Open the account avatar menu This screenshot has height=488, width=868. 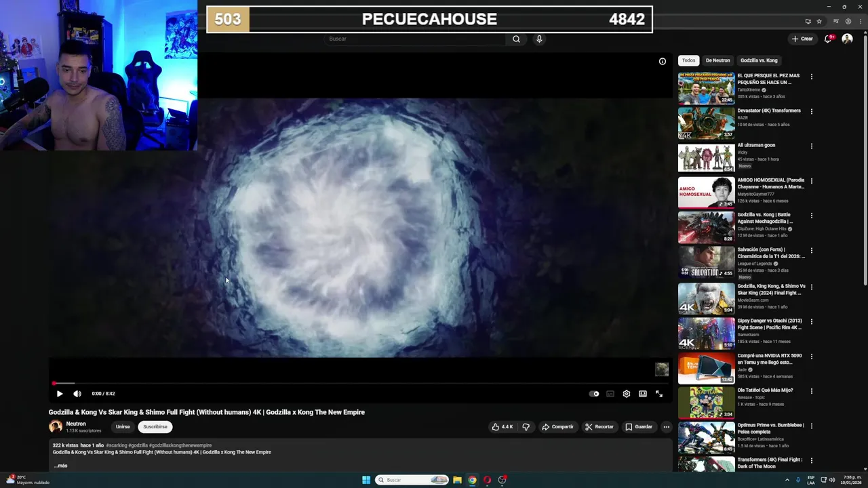pyautogui.click(x=847, y=39)
